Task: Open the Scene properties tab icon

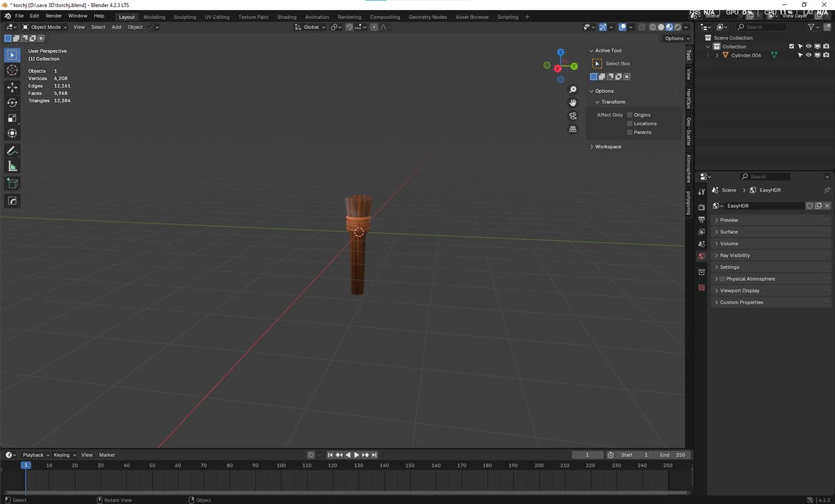Action: (701, 244)
